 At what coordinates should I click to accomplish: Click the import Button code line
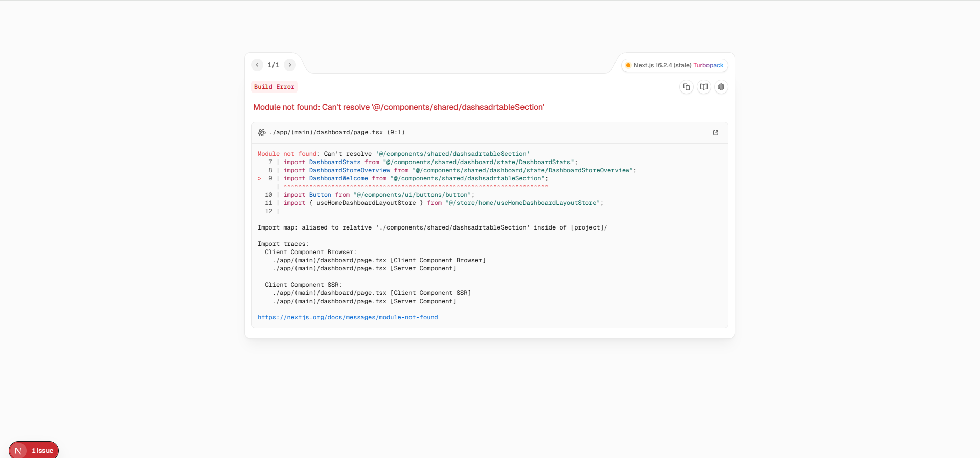[379, 195]
